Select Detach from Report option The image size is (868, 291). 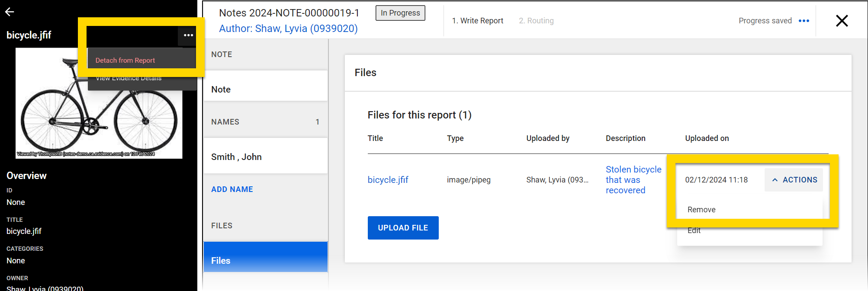[x=125, y=61]
